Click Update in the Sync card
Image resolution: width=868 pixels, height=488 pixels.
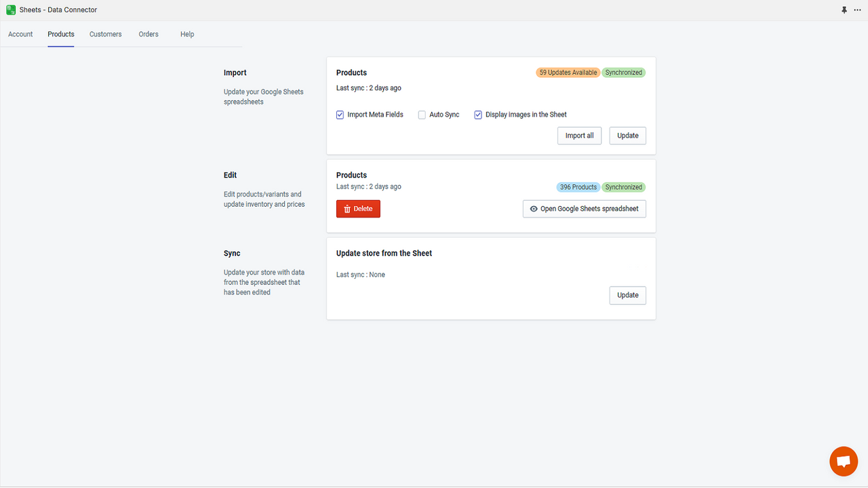pos(628,295)
